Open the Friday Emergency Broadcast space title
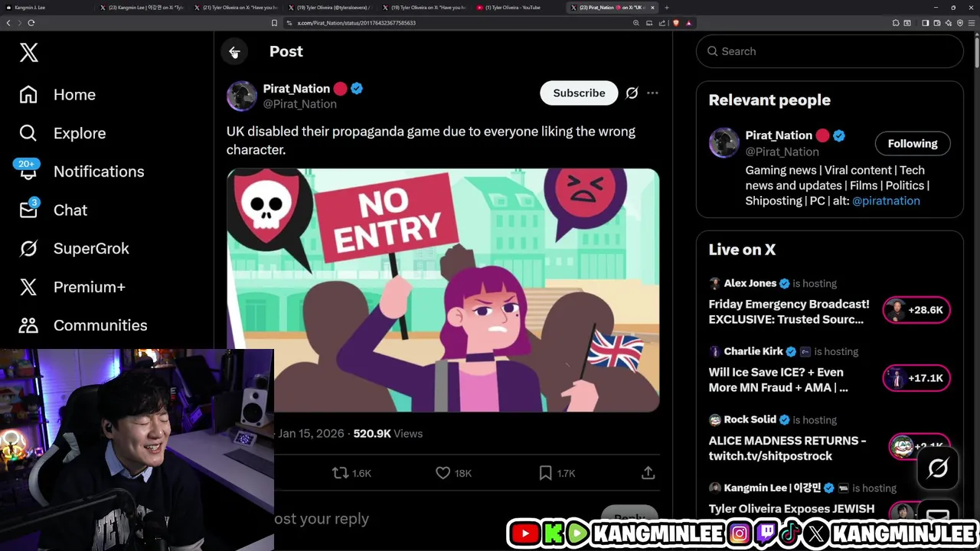 (x=789, y=311)
